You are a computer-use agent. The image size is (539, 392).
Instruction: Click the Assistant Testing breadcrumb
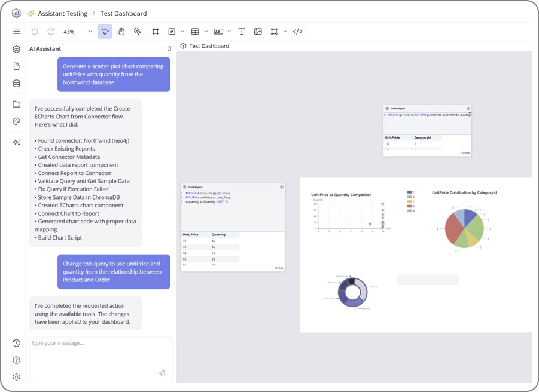point(63,13)
